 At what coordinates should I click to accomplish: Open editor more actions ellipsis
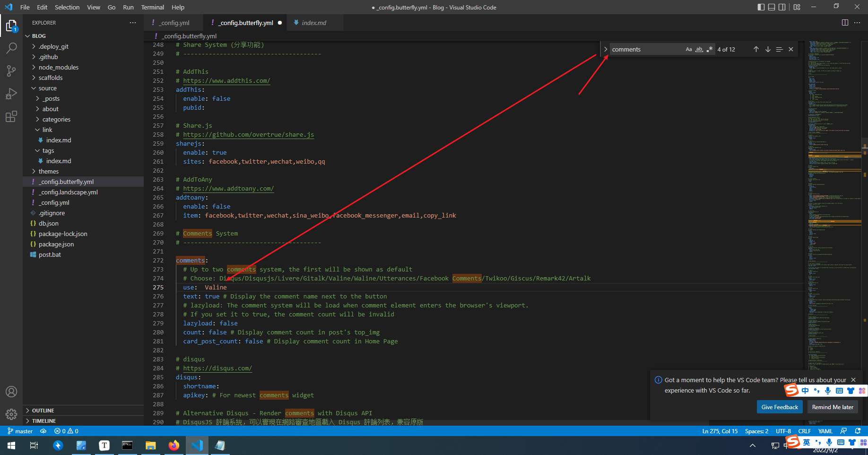(x=857, y=23)
